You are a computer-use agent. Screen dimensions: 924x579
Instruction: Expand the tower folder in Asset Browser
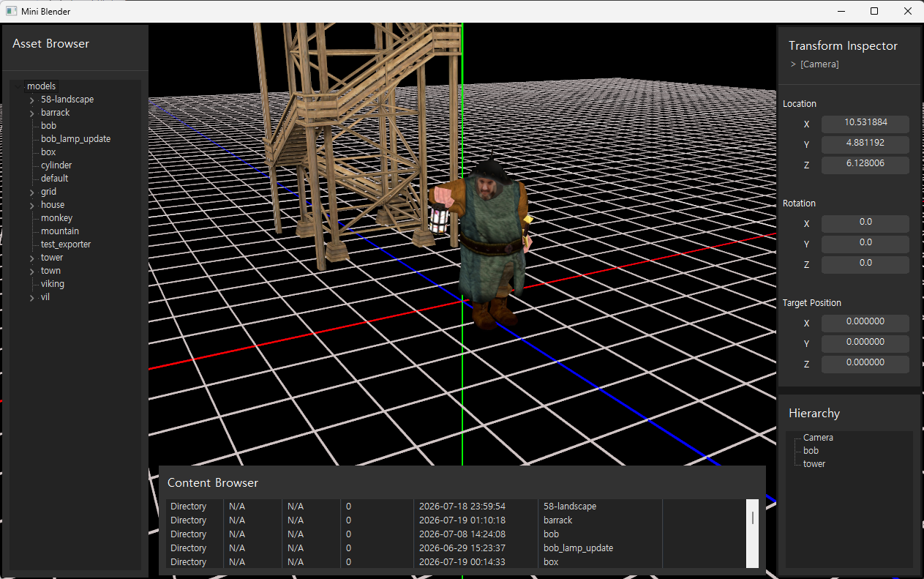tap(31, 258)
